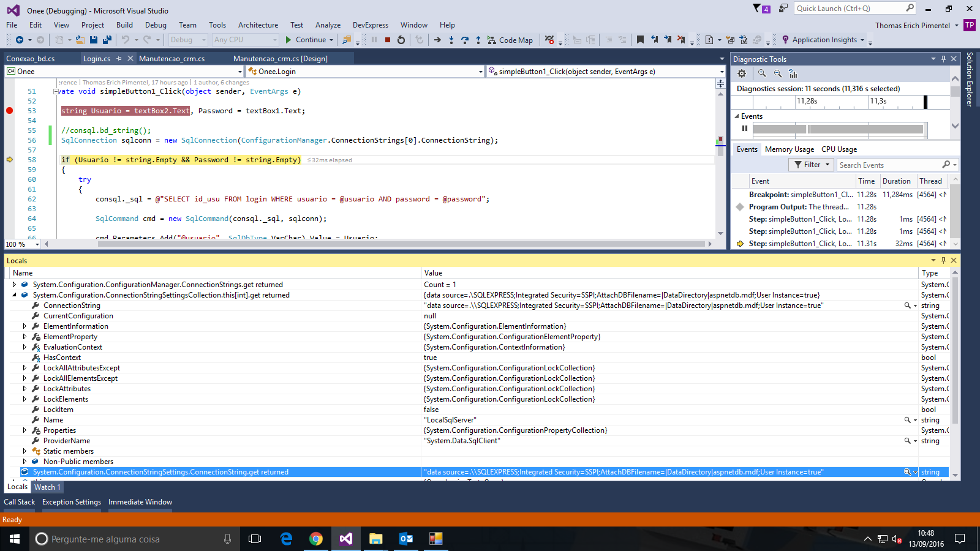Open the Call Stack window tab
980x551 pixels.
coord(20,502)
